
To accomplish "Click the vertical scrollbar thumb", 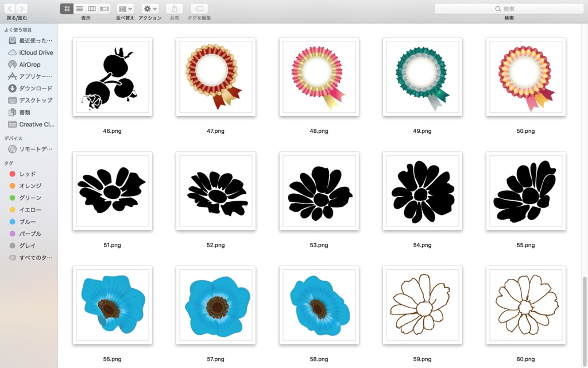I will pos(585,322).
